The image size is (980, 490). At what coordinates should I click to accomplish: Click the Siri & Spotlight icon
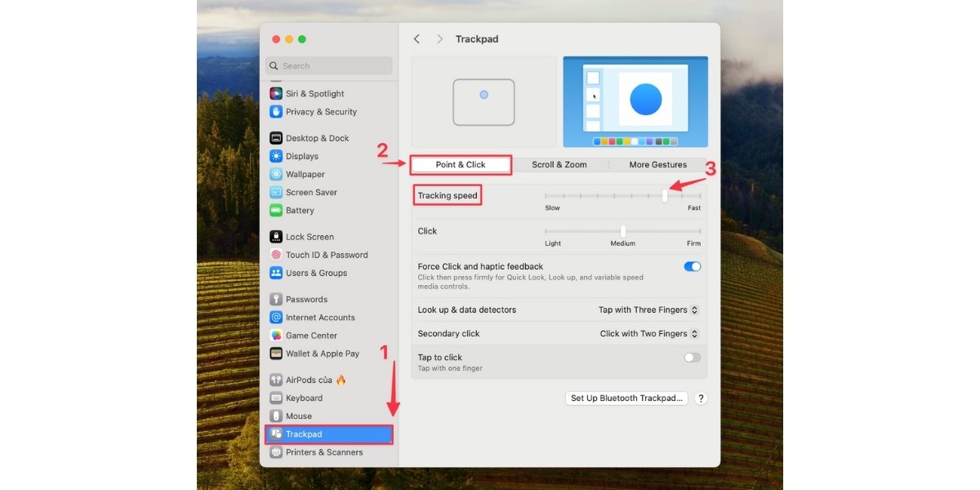pyautogui.click(x=276, y=94)
